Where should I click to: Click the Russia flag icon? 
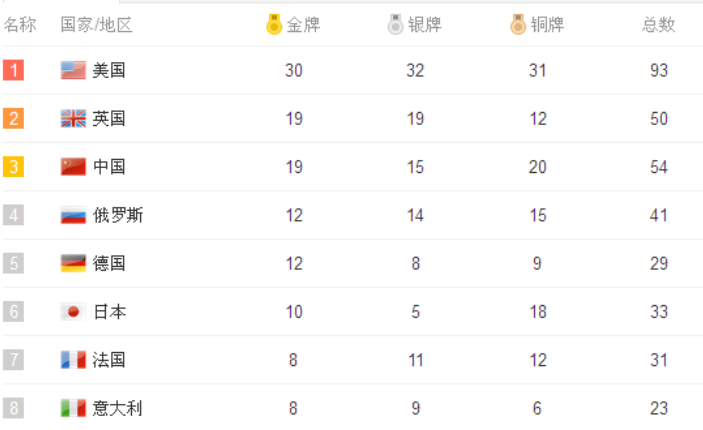tap(73, 215)
